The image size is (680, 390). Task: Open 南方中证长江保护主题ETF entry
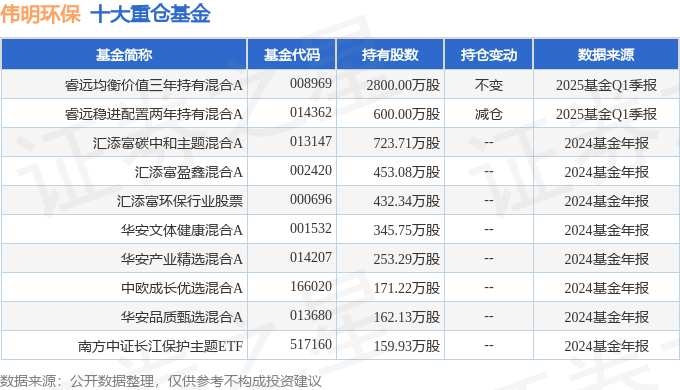(x=160, y=346)
